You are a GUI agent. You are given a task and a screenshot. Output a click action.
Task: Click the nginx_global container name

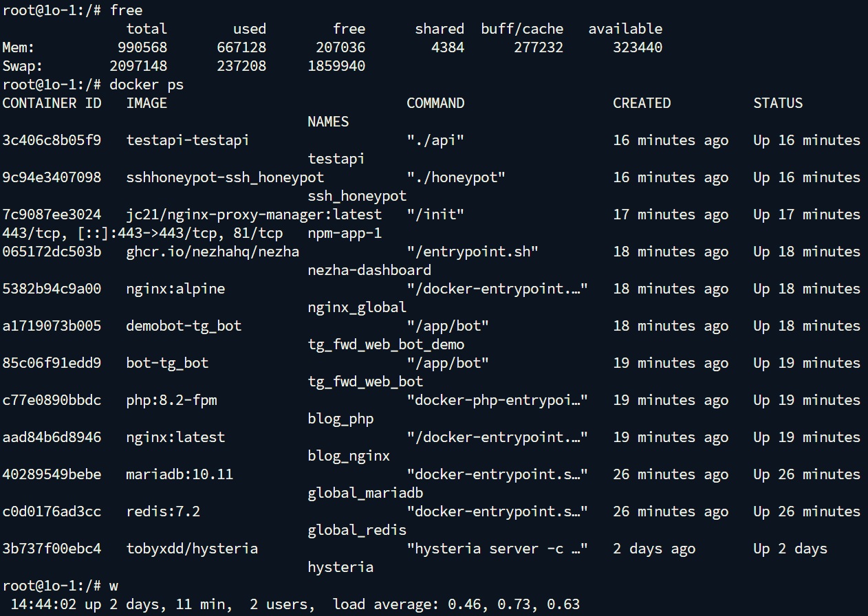pyautogui.click(x=357, y=307)
